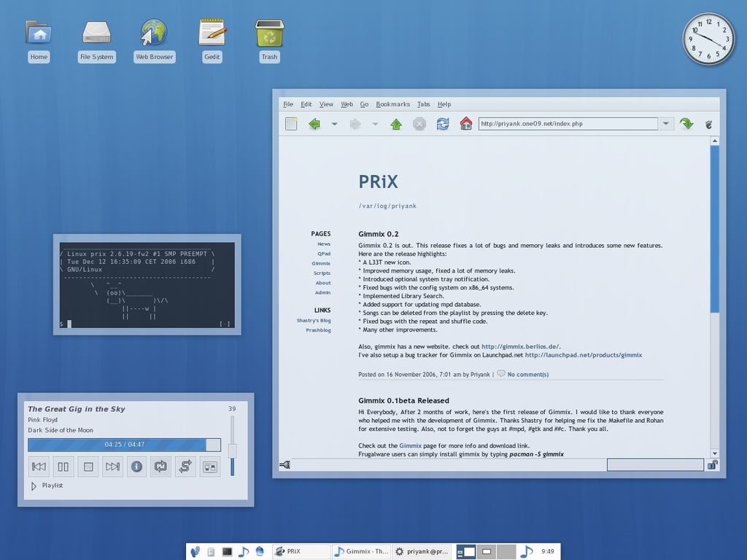The image size is (747, 560).
Task: Click inside the terminal window
Action: pyautogui.click(x=147, y=285)
